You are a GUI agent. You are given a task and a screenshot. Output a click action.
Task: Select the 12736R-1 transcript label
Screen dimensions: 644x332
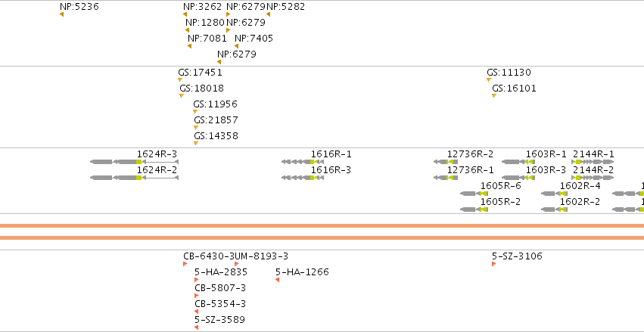pyautogui.click(x=471, y=170)
